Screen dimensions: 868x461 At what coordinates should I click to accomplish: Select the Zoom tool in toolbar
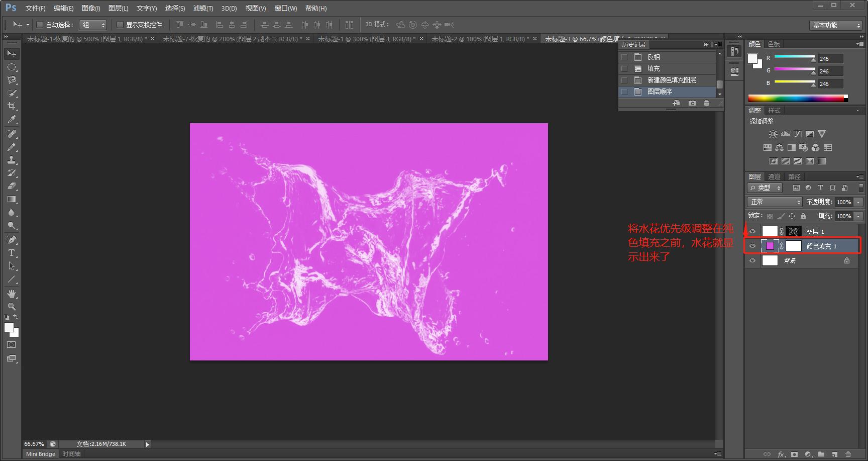tap(12, 306)
